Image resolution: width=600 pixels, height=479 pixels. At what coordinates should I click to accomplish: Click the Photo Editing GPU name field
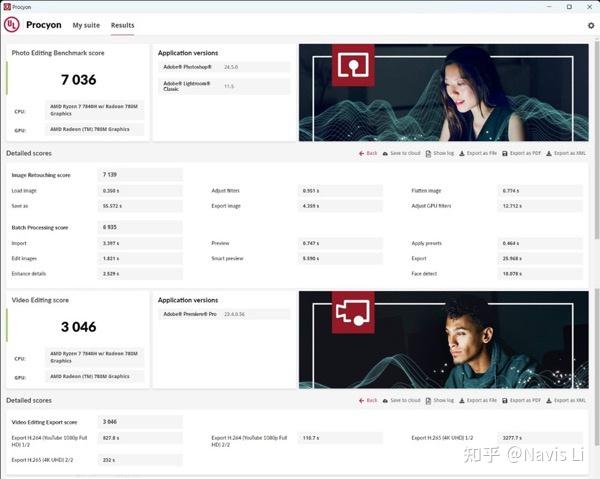coord(95,129)
